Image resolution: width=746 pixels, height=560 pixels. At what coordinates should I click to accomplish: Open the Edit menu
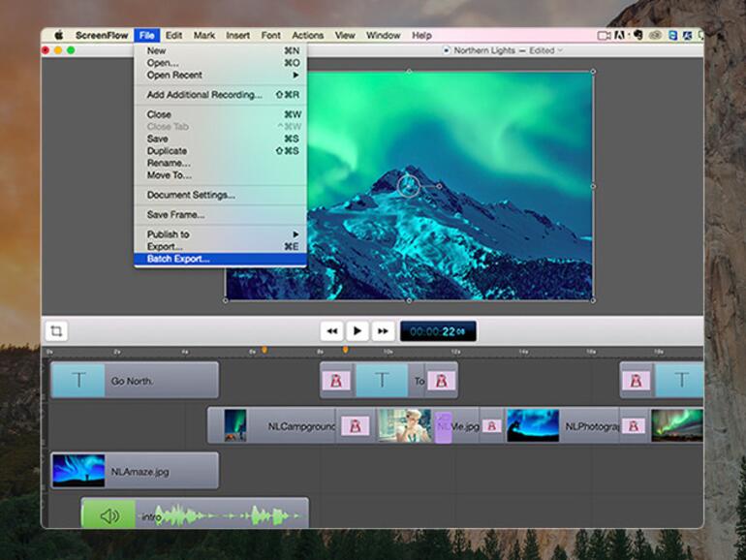(x=173, y=35)
